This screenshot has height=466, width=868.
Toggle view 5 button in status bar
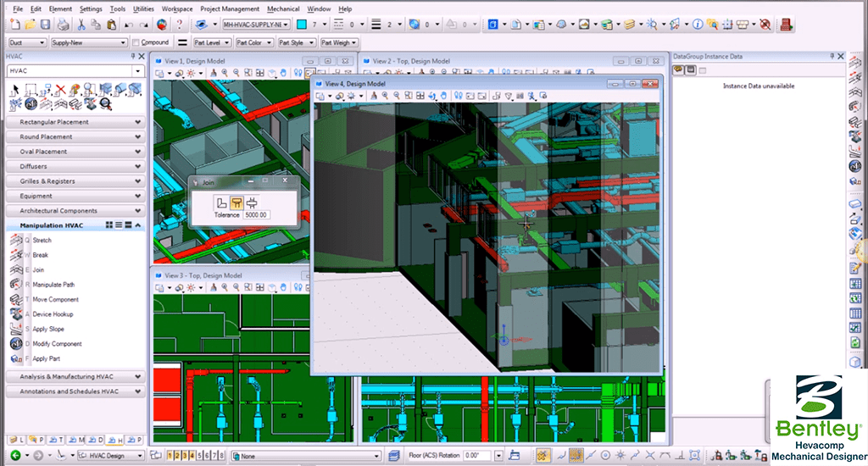(199, 456)
